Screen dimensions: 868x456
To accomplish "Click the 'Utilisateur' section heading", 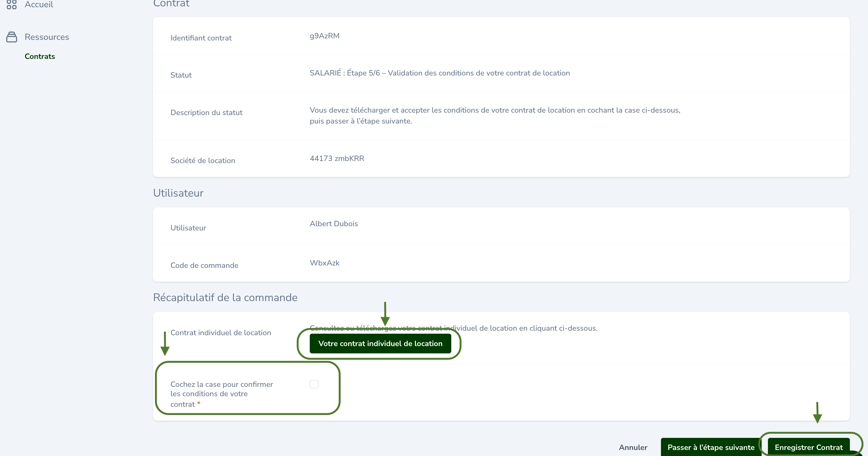I will click(x=178, y=193).
